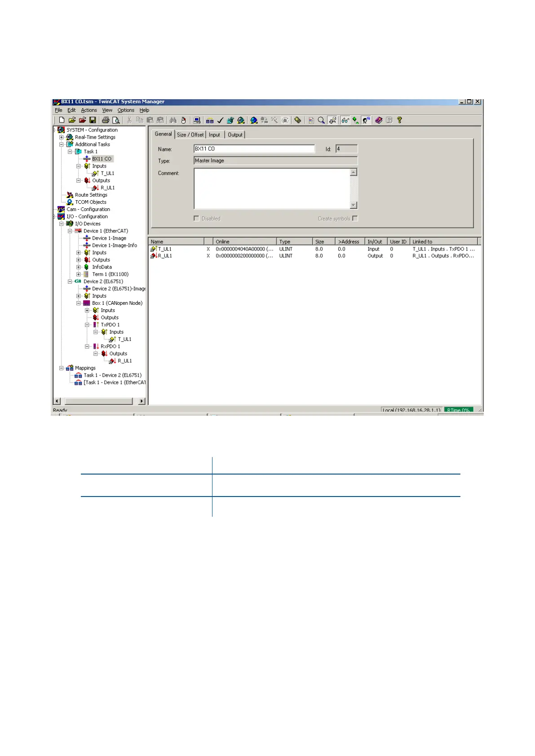Click the binoculars Find icon in toolbar

(173, 120)
